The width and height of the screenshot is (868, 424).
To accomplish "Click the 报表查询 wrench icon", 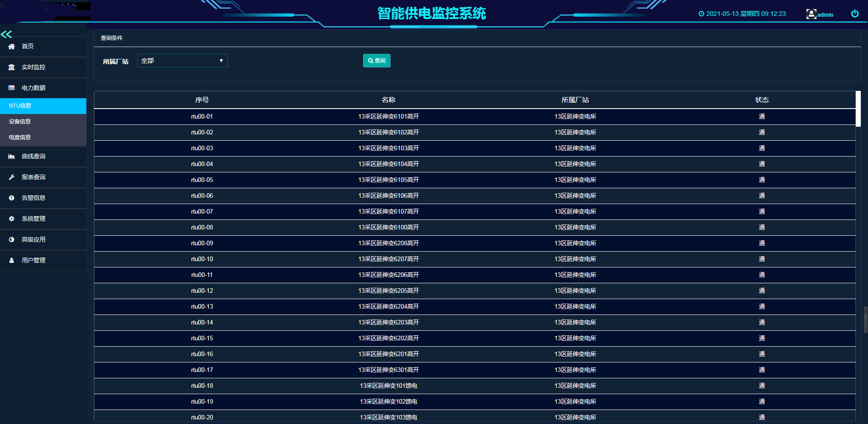I will (12, 177).
